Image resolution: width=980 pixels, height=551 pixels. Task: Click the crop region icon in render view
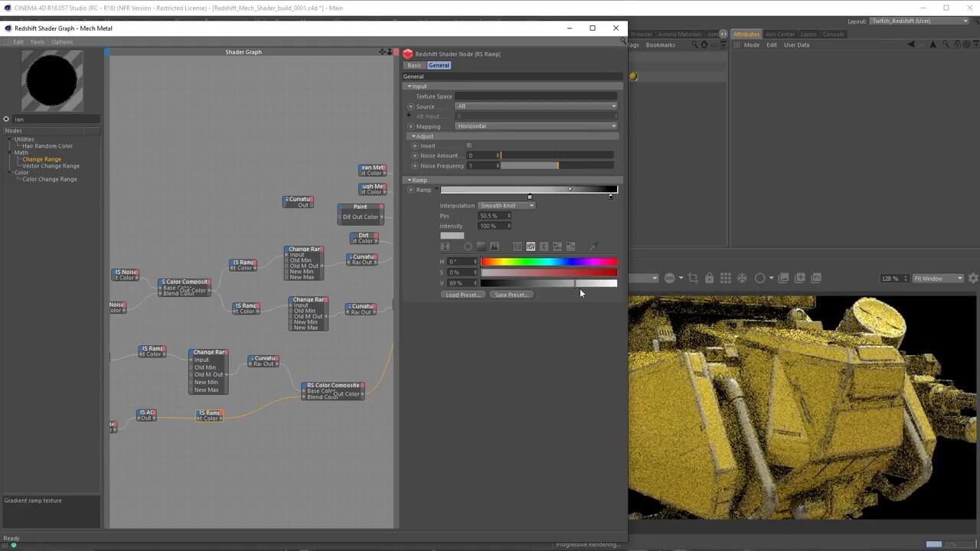coord(694,278)
